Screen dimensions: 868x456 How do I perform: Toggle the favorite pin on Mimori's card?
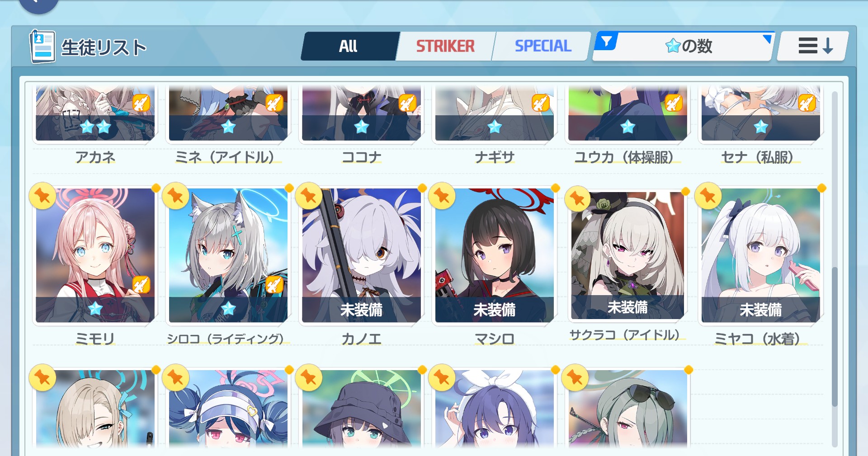(42, 196)
